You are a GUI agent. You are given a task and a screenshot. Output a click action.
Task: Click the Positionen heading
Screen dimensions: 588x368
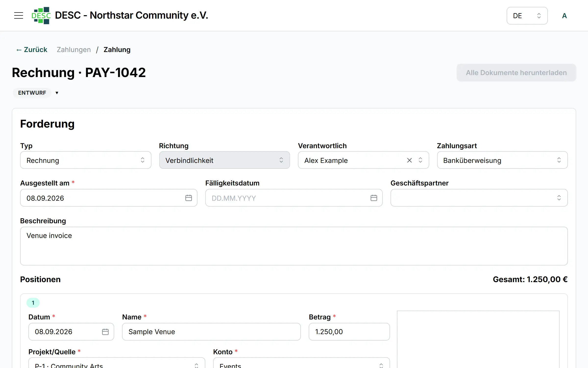[40, 279]
